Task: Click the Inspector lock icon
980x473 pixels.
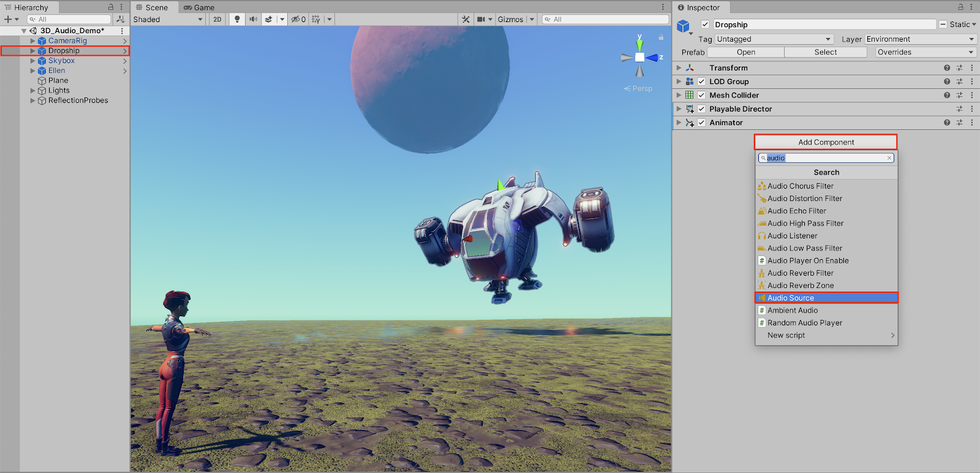Action: (x=960, y=7)
